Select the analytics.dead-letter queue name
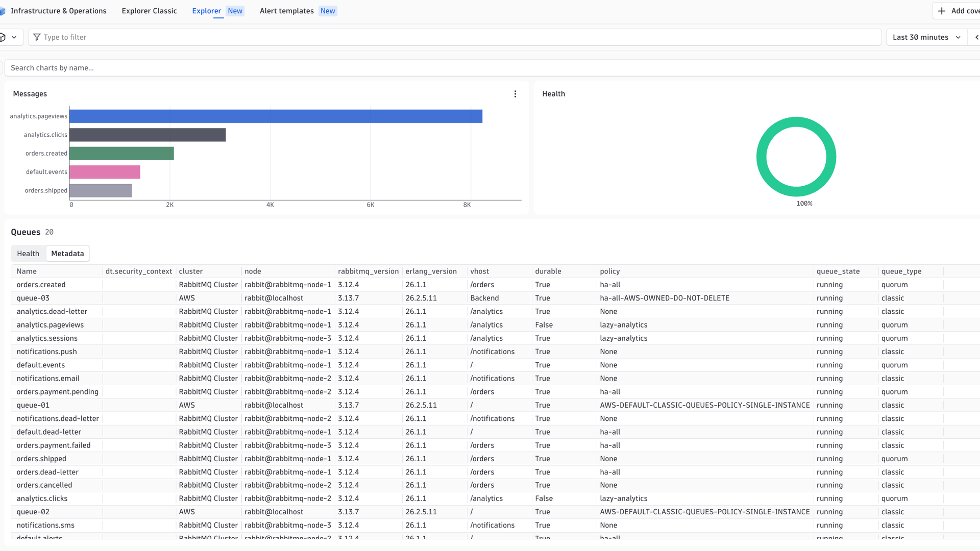The image size is (980, 551). coord(52,311)
